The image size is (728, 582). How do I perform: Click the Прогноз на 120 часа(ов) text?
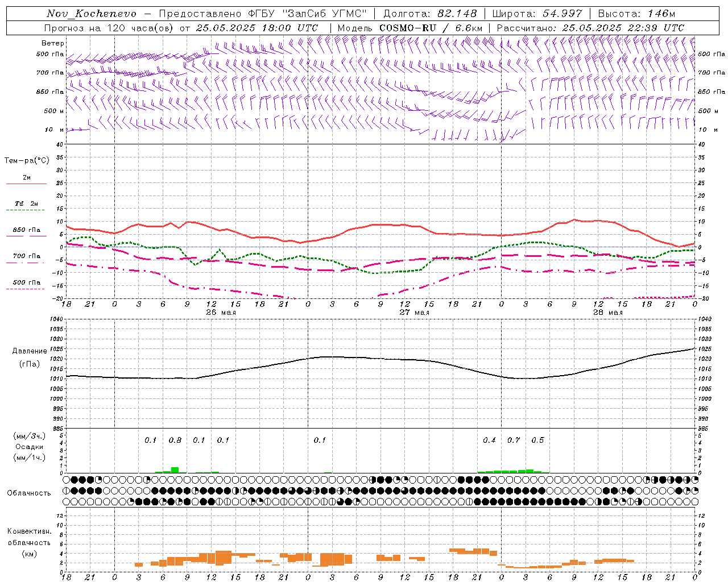coord(110,28)
